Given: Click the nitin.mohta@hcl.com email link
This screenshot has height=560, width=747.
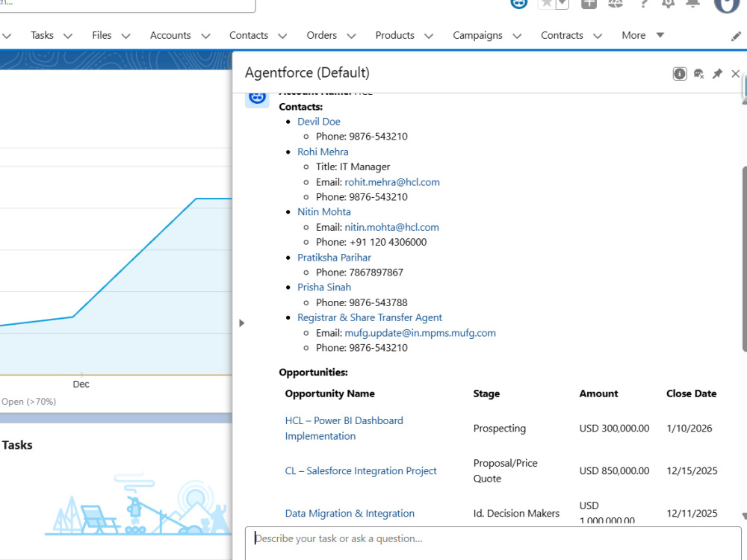Looking at the screenshot, I should tap(391, 227).
